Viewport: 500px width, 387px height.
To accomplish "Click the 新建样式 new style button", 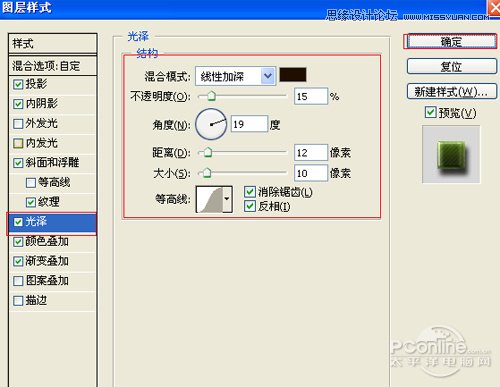I will [451, 91].
